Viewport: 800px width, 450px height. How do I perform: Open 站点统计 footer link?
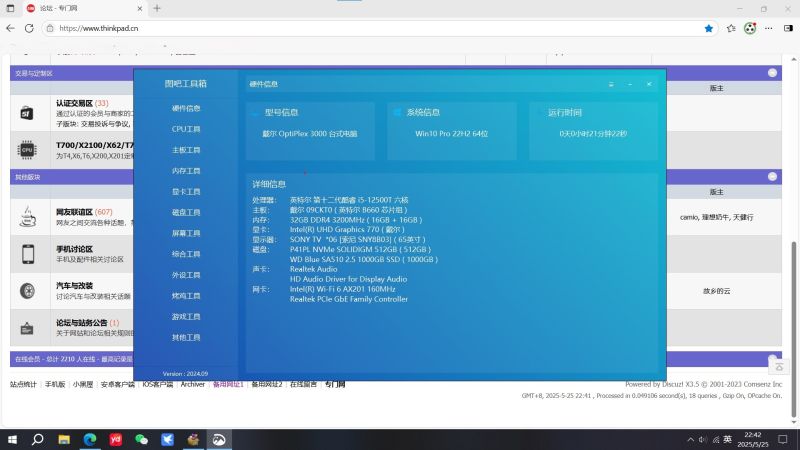pos(23,384)
